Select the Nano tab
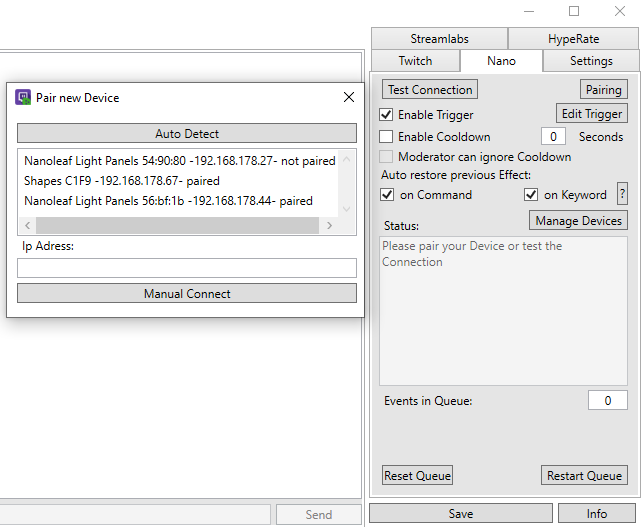This screenshot has height=527, width=642. [502, 61]
